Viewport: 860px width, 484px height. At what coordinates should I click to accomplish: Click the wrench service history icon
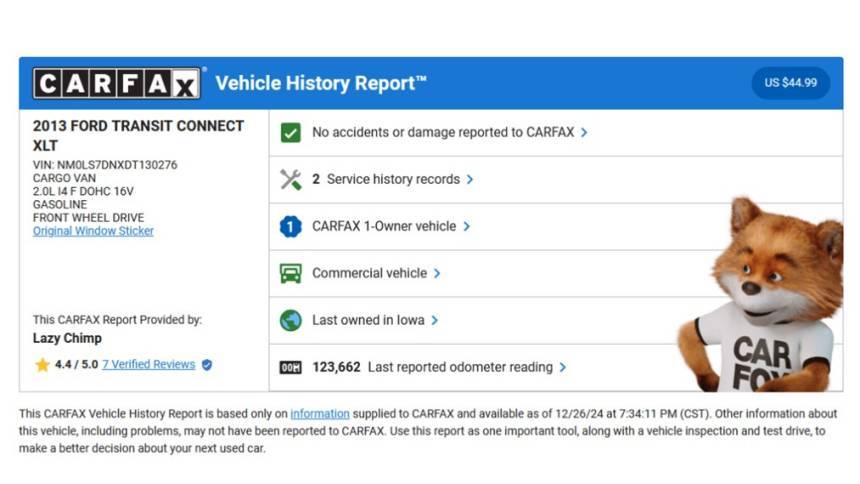[291, 179]
